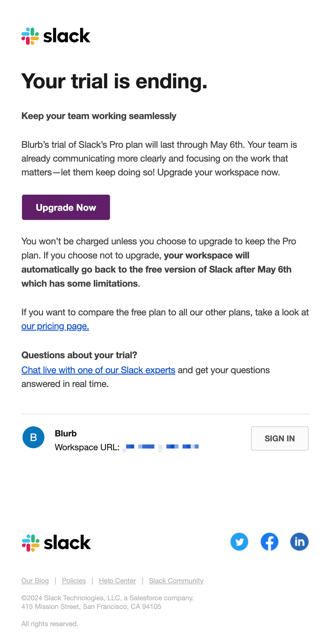Go to the Help Center
The width and height of the screenshot is (334, 644).
[117, 581]
